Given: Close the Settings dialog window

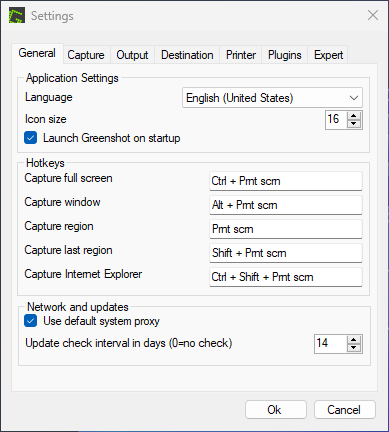Looking at the screenshot, I should click(x=373, y=15).
